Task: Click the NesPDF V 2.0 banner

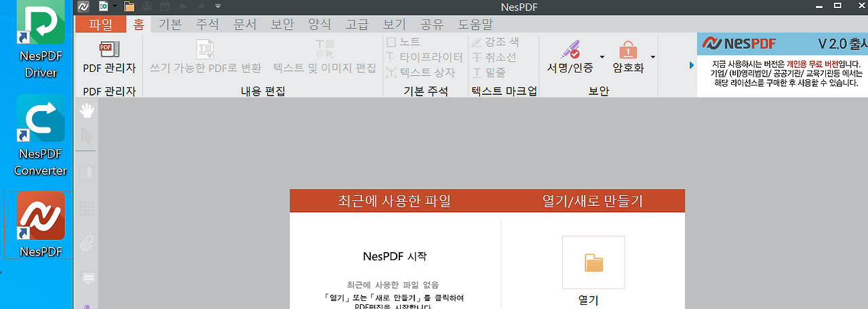Action: click(x=783, y=65)
